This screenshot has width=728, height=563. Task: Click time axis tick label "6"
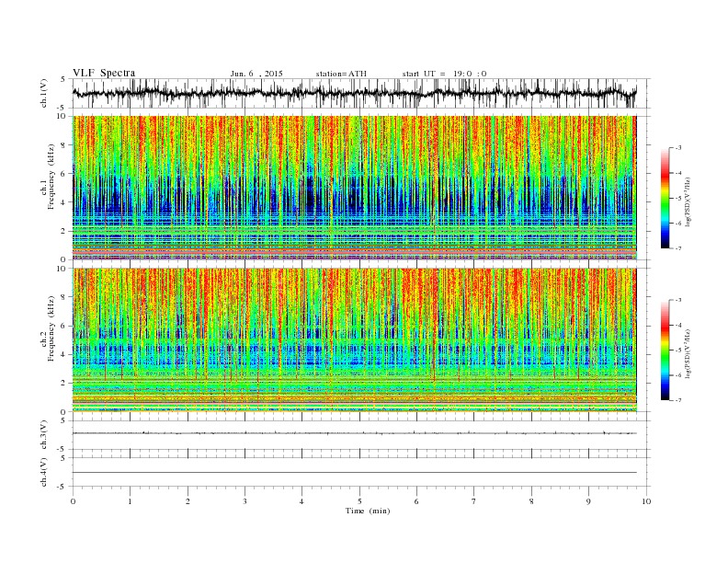click(x=416, y=501)
